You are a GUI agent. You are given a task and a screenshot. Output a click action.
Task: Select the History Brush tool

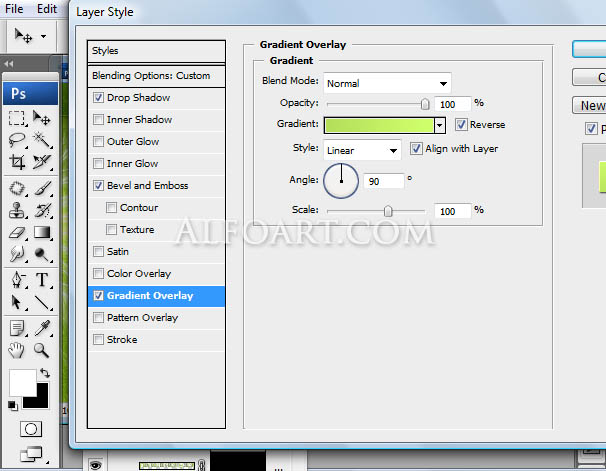click(42, 211)
